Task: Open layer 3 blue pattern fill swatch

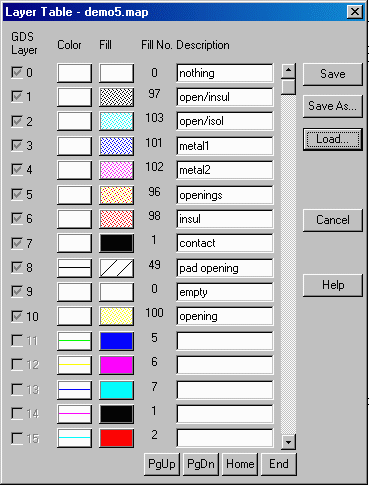Action: [x=116, y=146]
